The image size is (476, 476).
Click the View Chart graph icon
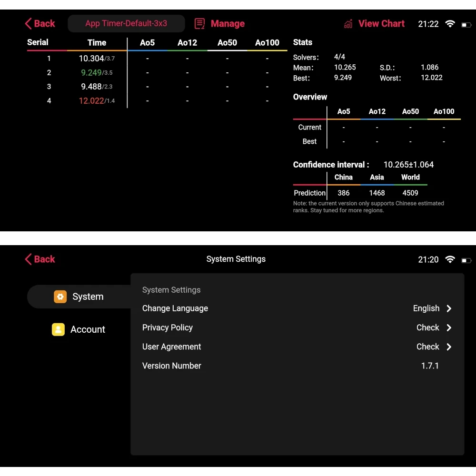tap(348, 24)
